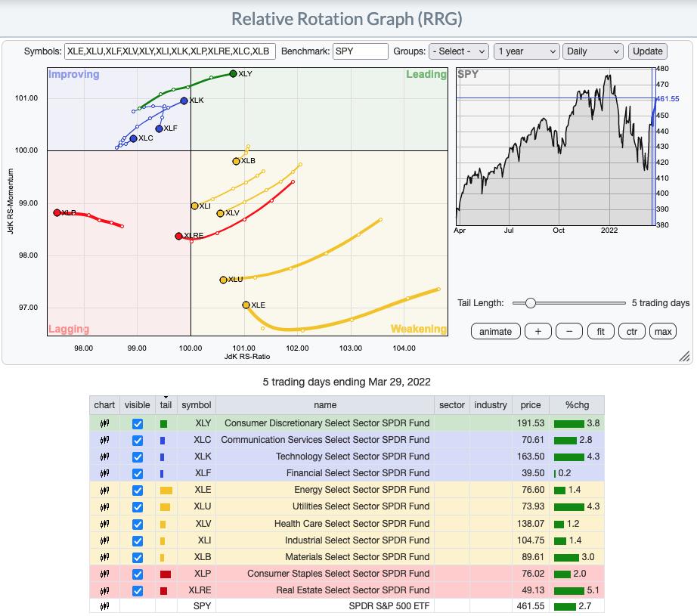
Task: Zoom out with the minus button
Action: point(569,332)
